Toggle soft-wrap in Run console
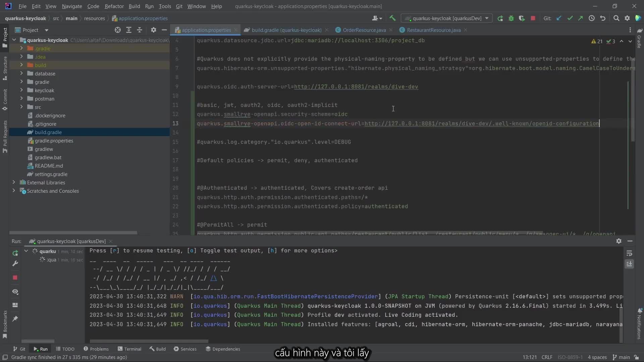The image size is (644, 362). click(x=629, y=253)
